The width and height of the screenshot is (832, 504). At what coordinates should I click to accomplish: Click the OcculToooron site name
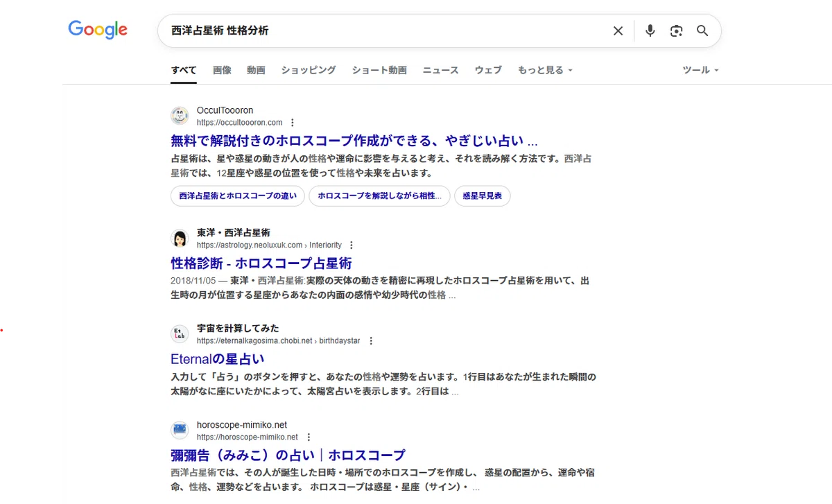tap(225, 110)
